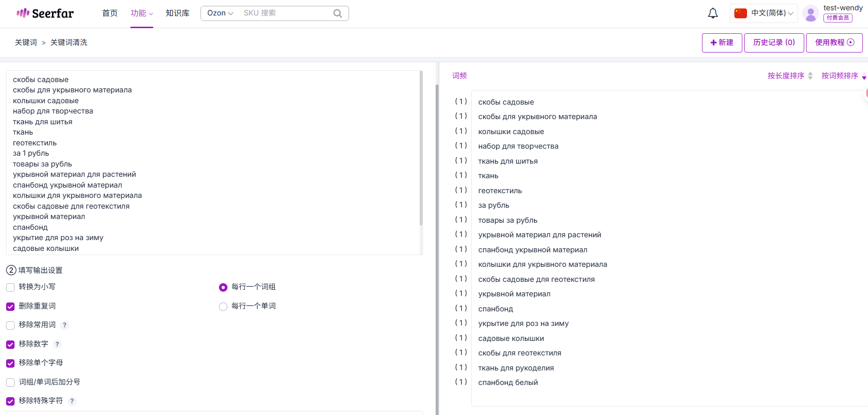Click the China flag language icon
This screenshot has width=868, height=415.
click(740, 13)
